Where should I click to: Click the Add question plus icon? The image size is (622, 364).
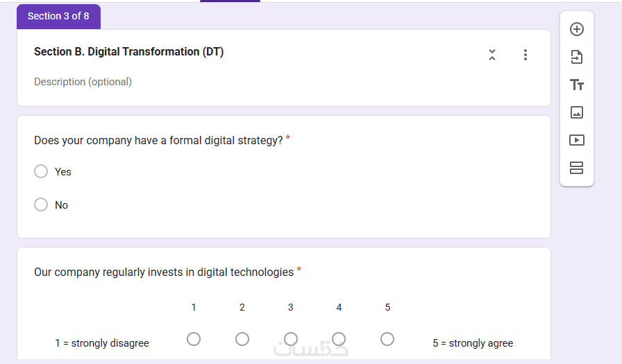click(x=576, y=29)
